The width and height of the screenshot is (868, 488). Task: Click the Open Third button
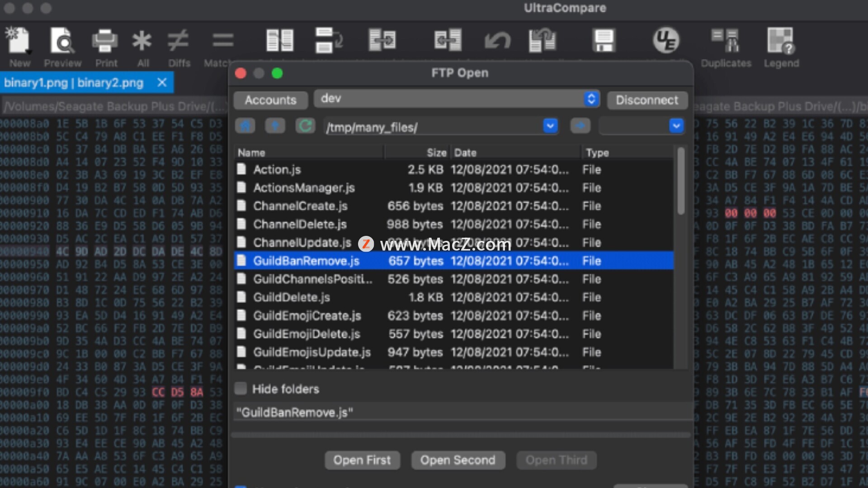pos(557,460)
